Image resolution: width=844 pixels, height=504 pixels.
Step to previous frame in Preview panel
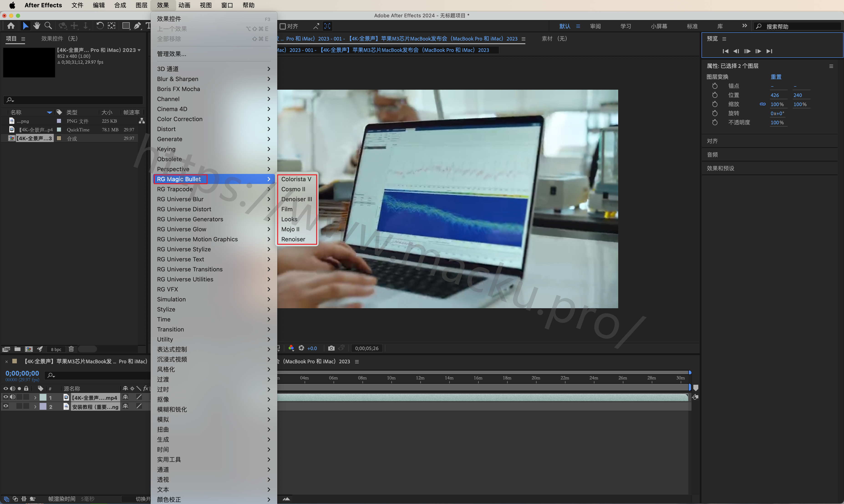(736, 51)
